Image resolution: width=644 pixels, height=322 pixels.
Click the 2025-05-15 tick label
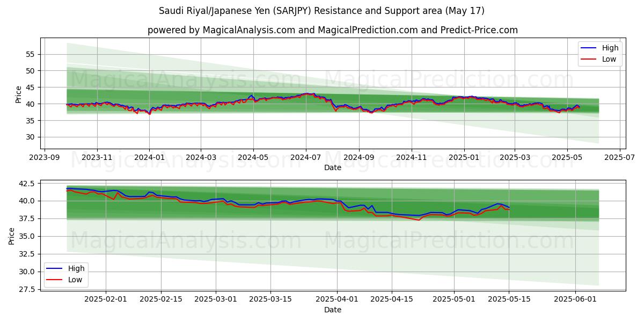point(510,299)
